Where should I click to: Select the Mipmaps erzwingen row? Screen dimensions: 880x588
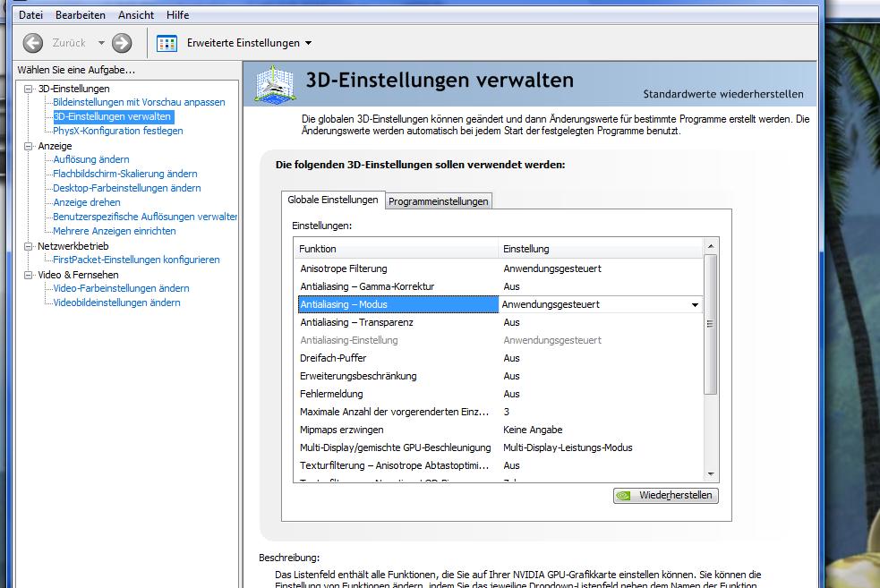[500, 430]
